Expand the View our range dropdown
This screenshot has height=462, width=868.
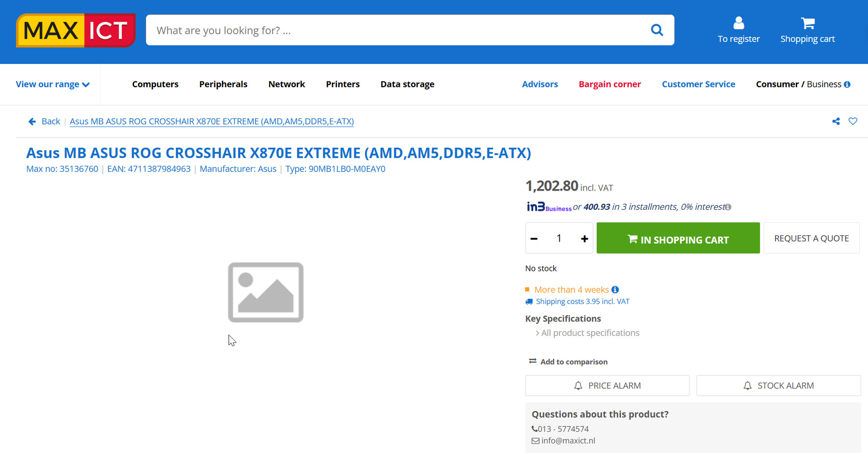pos(53,84)
